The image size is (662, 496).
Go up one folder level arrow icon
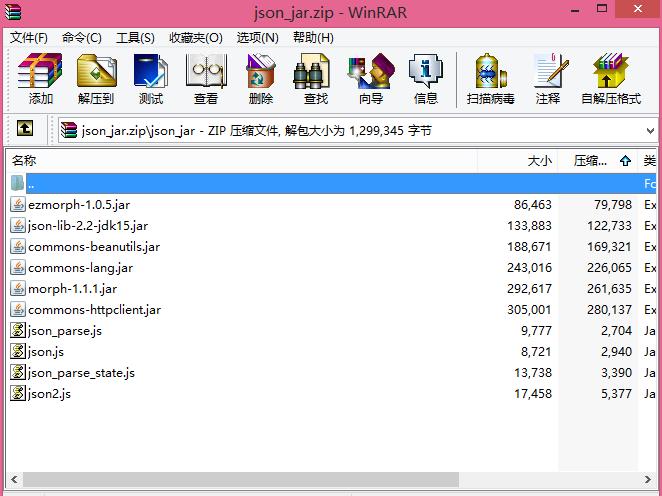25,128
